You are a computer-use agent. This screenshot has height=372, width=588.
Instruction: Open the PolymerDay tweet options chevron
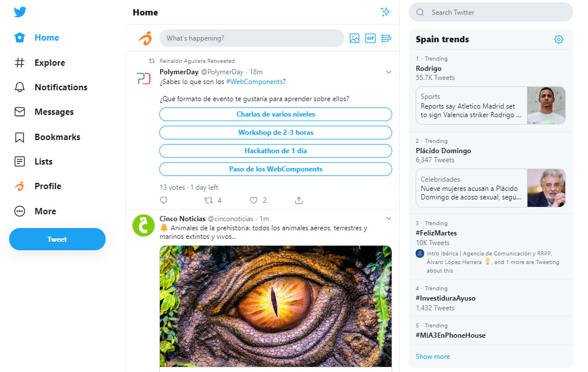(389, 72)
